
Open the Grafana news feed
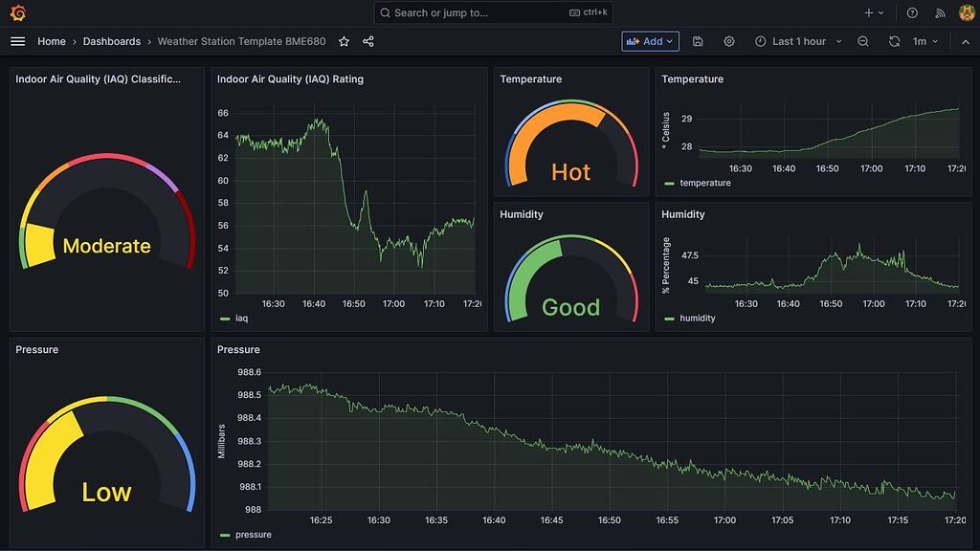click(x=939, y=12)
